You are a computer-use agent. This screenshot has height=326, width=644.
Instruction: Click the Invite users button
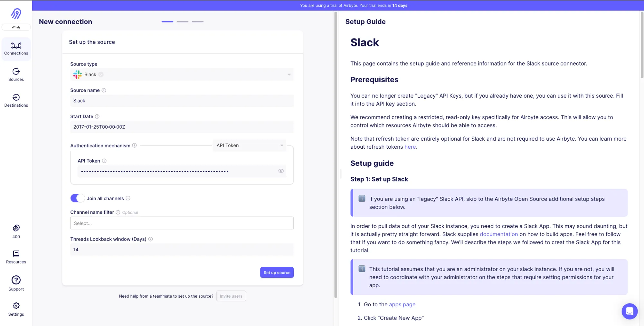231,296
